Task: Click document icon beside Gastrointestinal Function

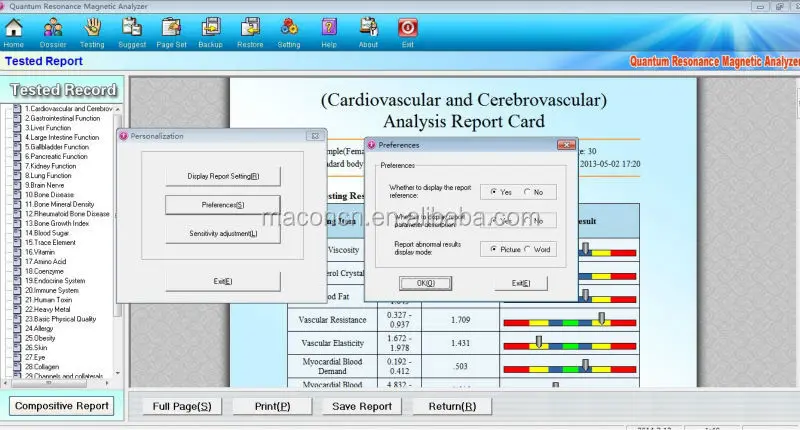Action: [x=17, y=118]
